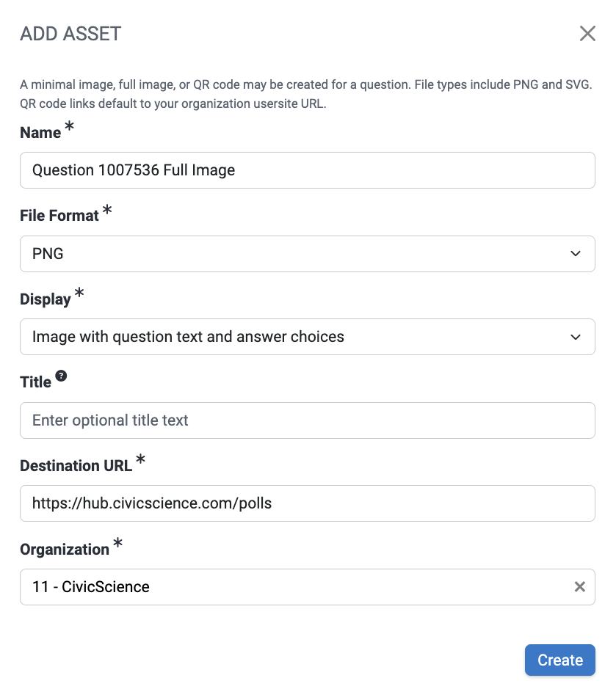Click the chevron arrow in PNG selector
Image resolution: width=616 pixels, height=689 pixels.
(575, 254)
